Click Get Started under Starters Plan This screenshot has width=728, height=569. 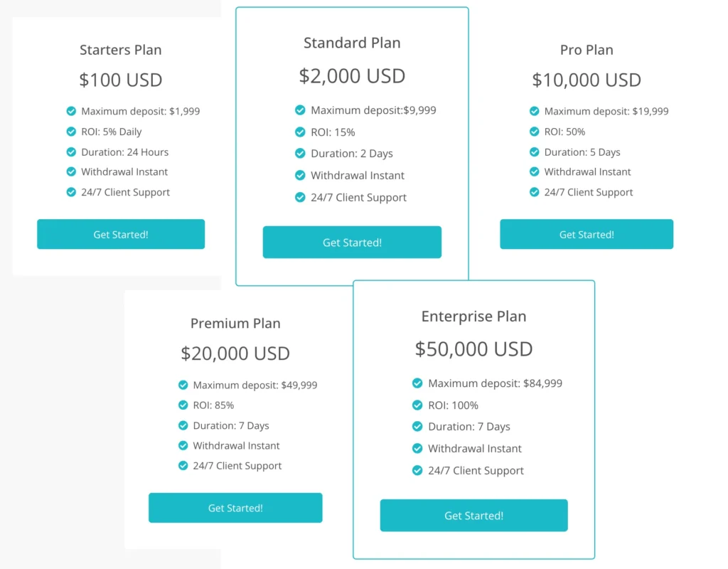tap(121, 234)
